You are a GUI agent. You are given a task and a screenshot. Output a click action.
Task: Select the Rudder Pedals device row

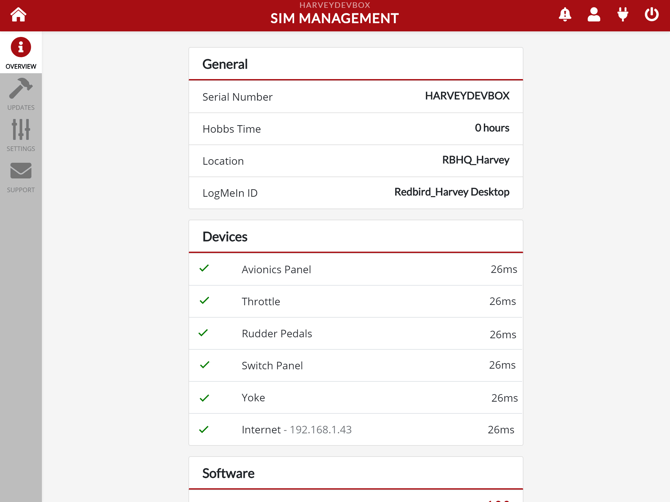tap(356, 333)
